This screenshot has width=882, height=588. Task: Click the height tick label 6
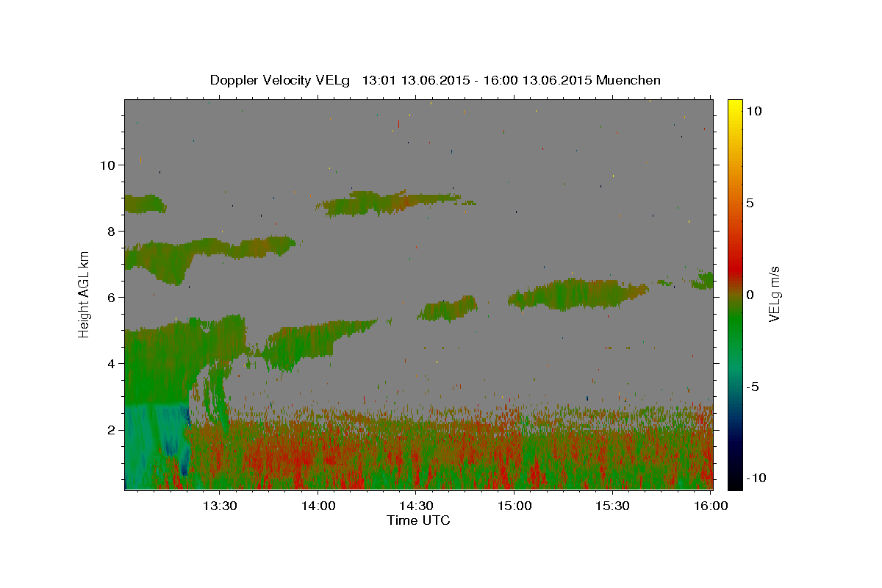[x=110, y=297]
